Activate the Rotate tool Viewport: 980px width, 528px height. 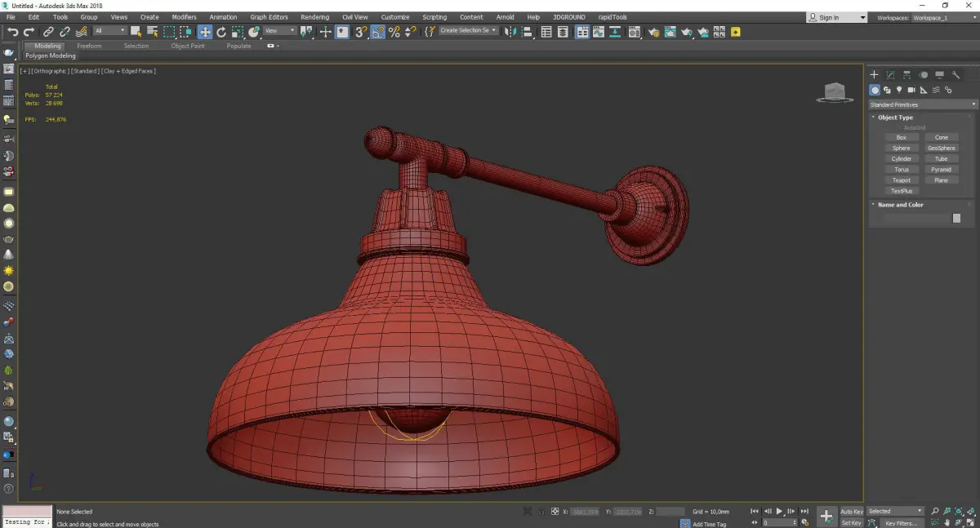(x=221, y=32)
